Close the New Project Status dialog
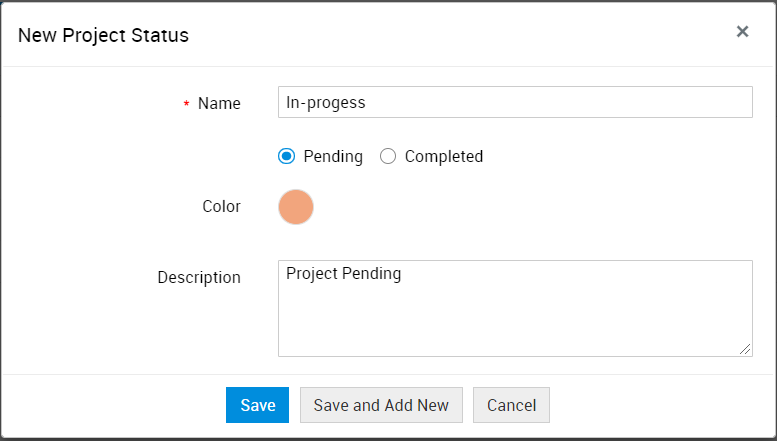The height and width of the screenshot is (441, 777). (x=742, y=32)
